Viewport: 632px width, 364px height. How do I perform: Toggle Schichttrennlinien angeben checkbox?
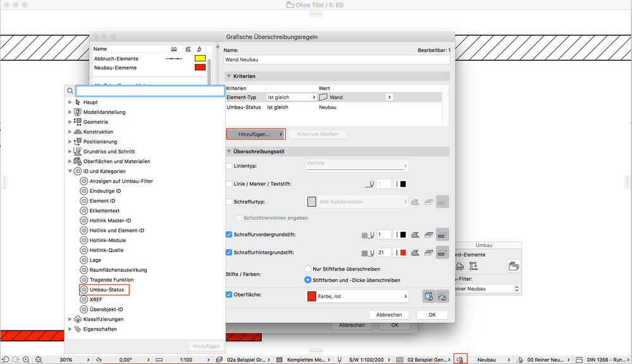tap(239, 218)
